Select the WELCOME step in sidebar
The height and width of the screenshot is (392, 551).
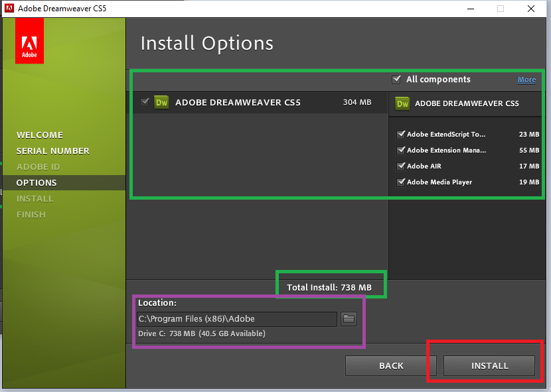40,135
